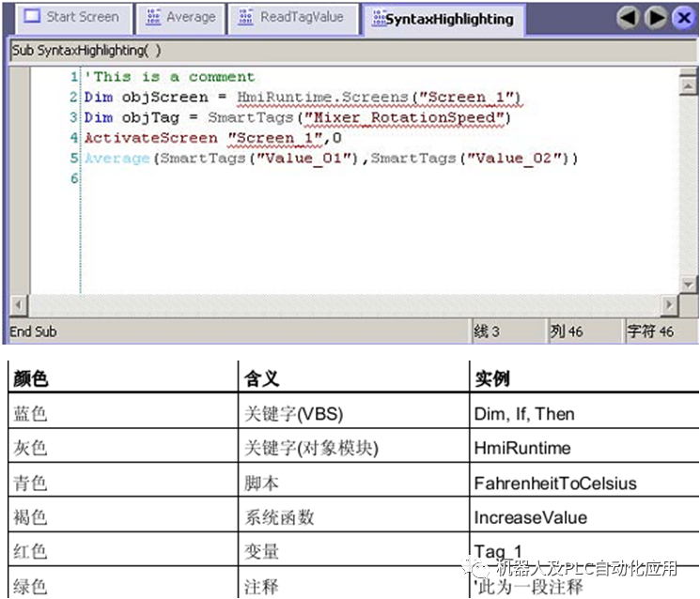Click the Average function call on line 5
Viewport: 700px width, 599px height.
pyautogui.click(x=117, y=159)
